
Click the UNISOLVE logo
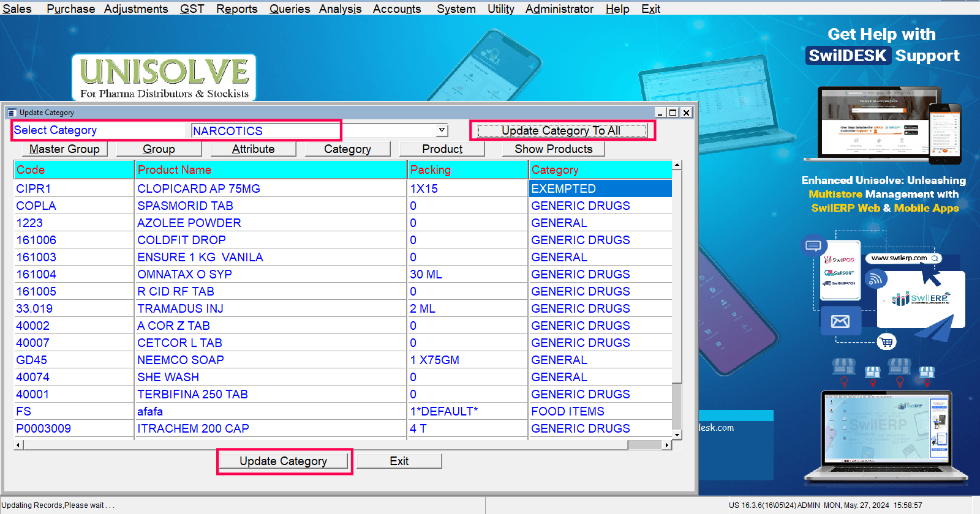point(164,77)
